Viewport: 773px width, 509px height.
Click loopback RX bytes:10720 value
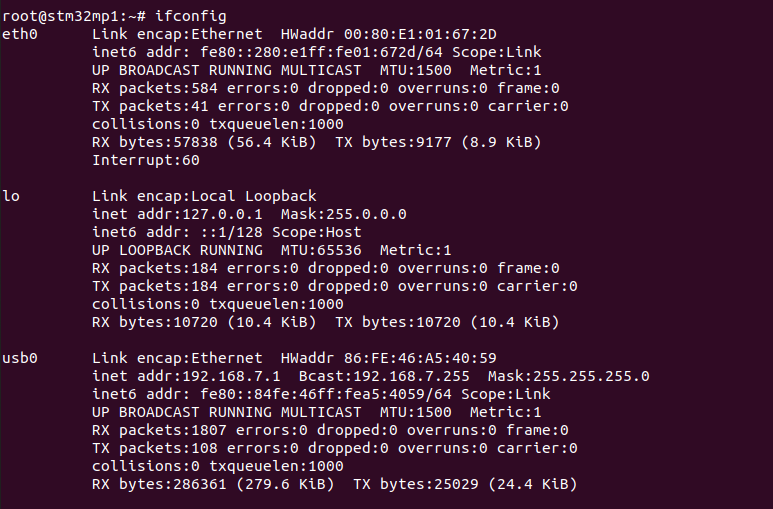pyautogui.click(x=155, y=322)
